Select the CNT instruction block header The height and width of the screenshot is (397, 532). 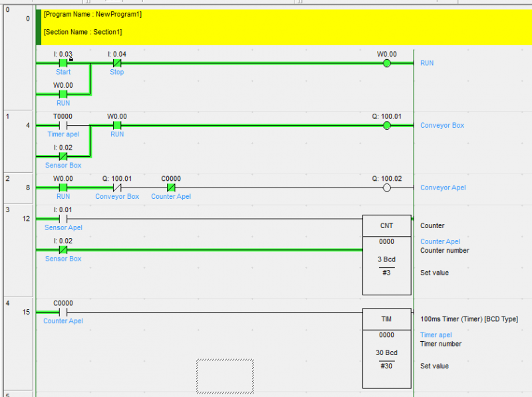387,225
